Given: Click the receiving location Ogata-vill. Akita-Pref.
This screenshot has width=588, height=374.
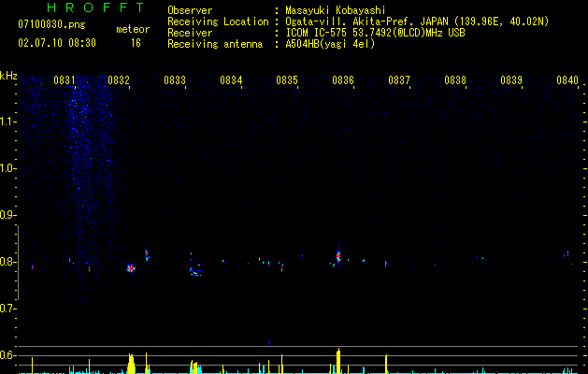Looking at the screenshot, I should [x=350, y=22].
